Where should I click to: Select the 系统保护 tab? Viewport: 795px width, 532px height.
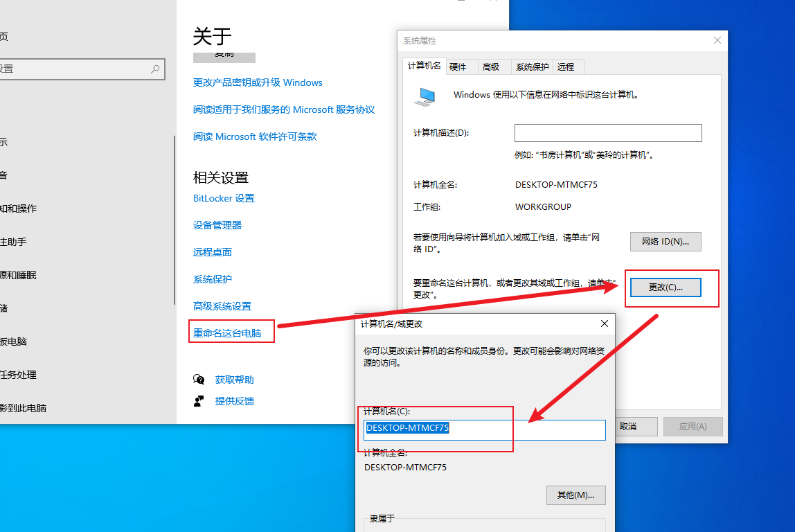click(x=532, y=67)
